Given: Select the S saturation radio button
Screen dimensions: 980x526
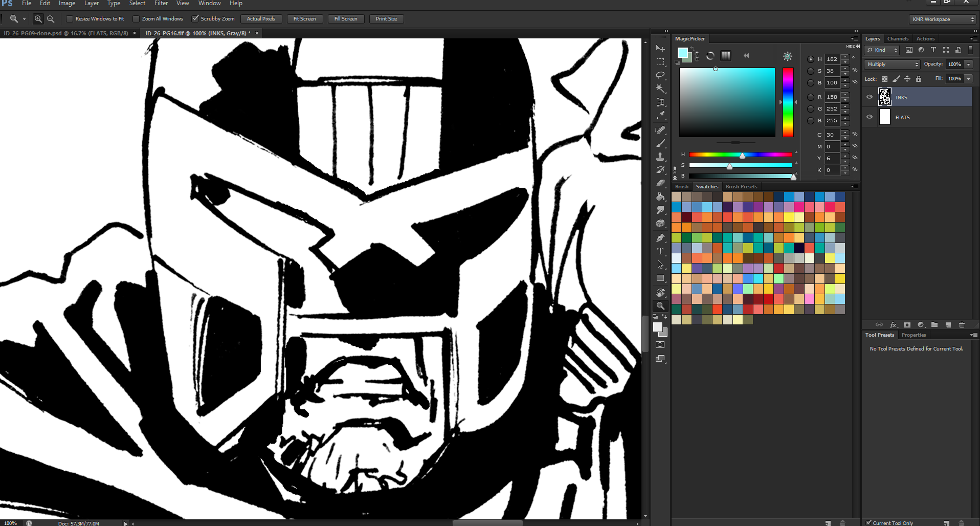Looking at the screenshot, I should coord(811,71).
